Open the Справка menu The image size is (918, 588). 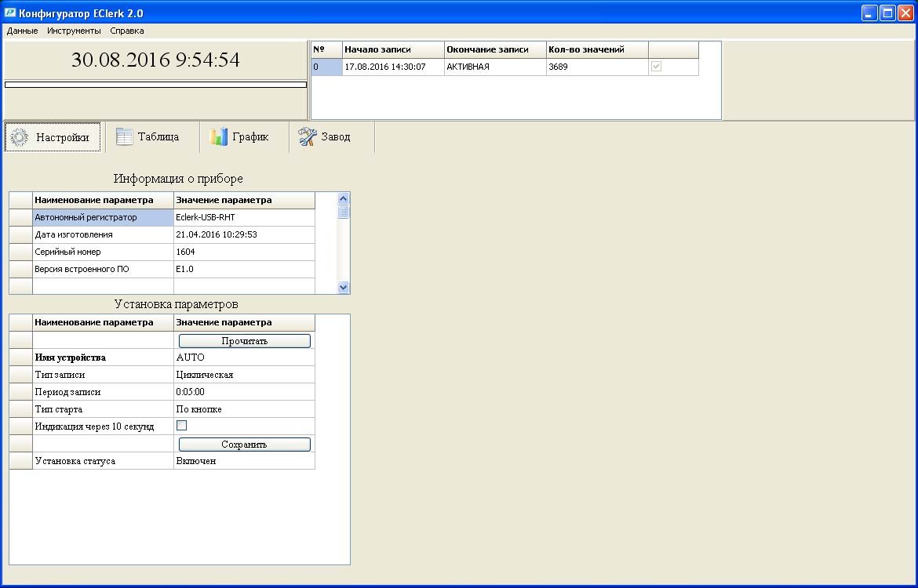(127, 31)
